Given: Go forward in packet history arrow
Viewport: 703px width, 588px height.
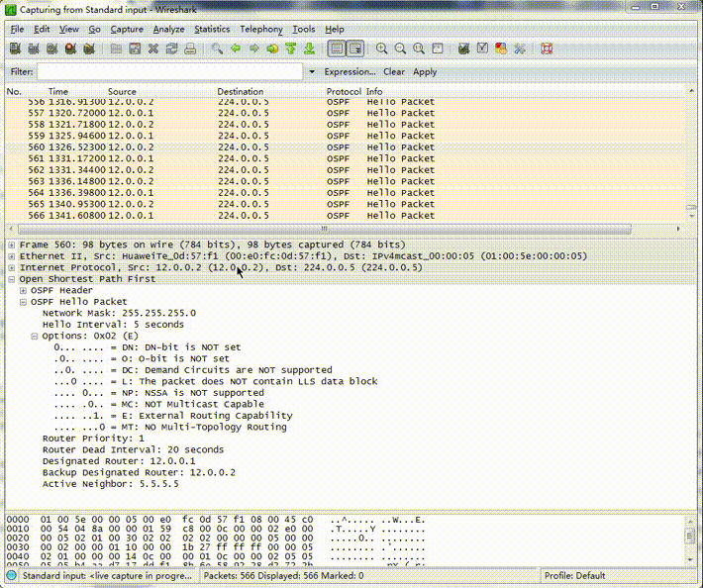Looking at the screenshot, I should point(254,49).
